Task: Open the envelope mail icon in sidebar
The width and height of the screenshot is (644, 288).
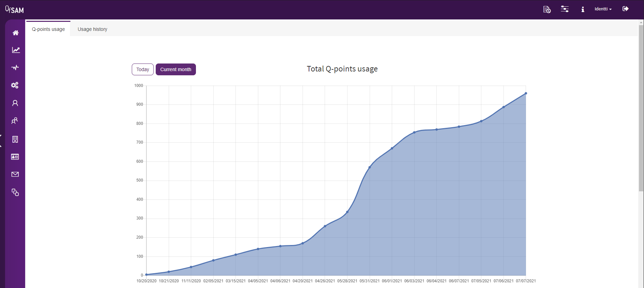Action: point(15,174)
